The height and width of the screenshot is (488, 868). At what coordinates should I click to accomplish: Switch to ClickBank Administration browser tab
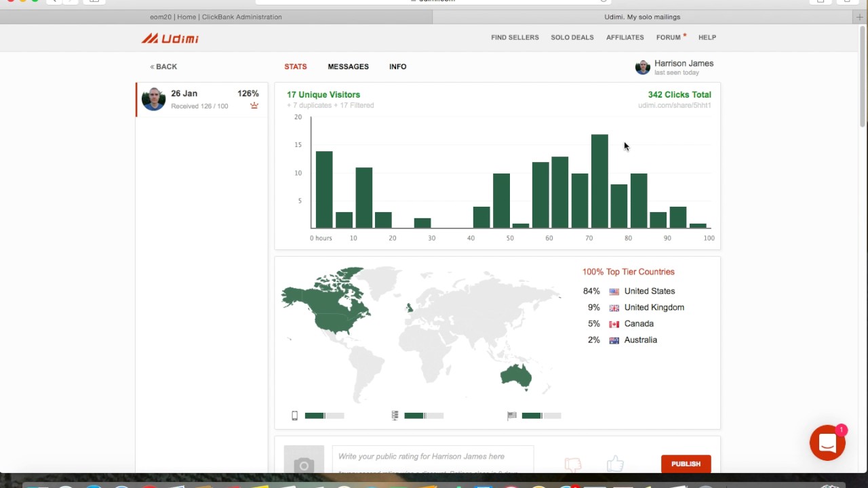coord(216,17)
